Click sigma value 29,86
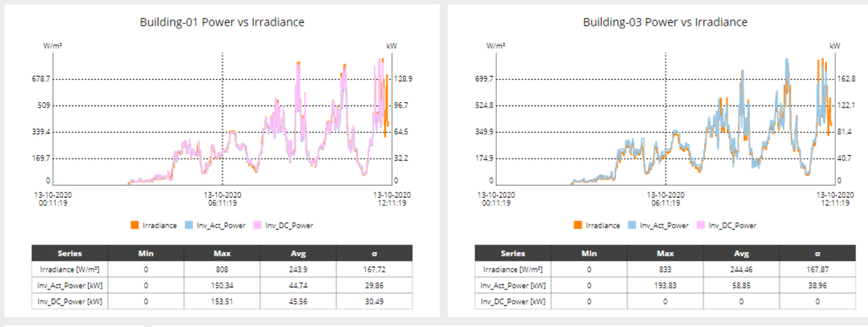Image resolution: width=868 pixels, height=327 pixels. click(x=374, y=285)
